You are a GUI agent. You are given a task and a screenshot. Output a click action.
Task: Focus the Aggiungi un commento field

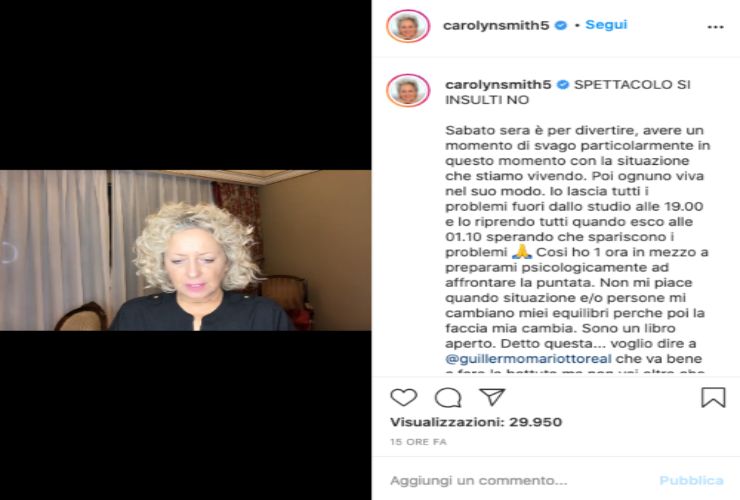coord(519,481)
